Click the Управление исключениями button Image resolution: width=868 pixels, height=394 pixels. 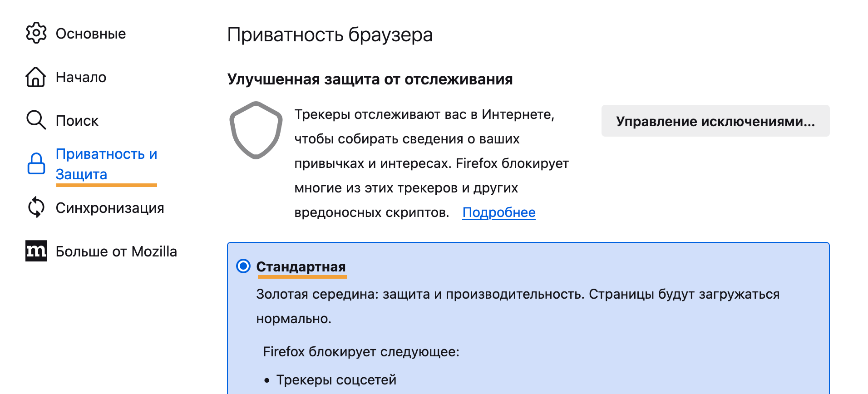point(715,121)
